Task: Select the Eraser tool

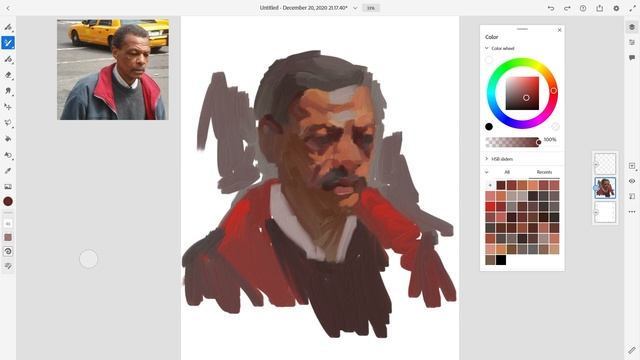Action: coord(8,75)
